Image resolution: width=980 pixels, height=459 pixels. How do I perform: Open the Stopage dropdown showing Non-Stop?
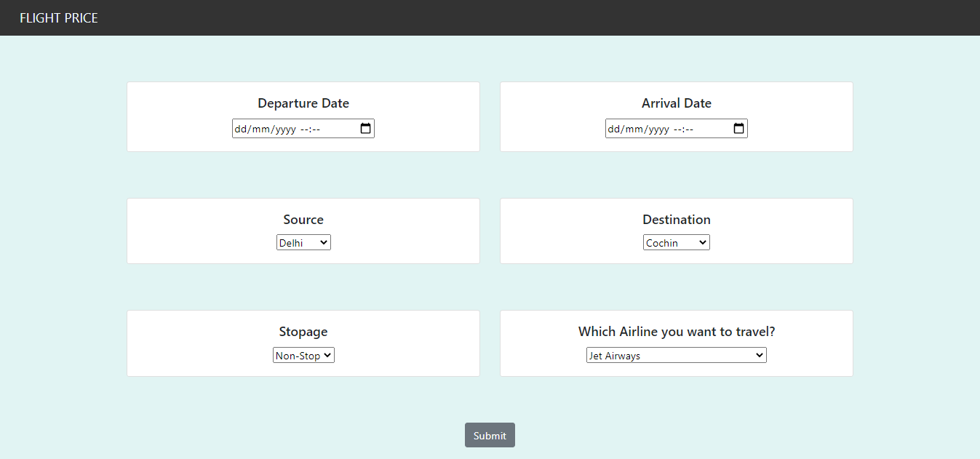pyautogui.click(x=303, y=355)
